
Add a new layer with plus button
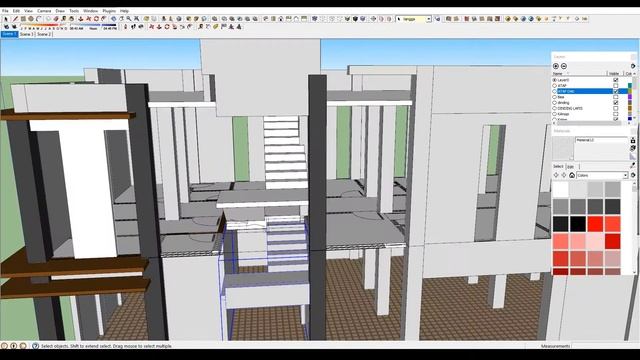click(x=556, y=66)
